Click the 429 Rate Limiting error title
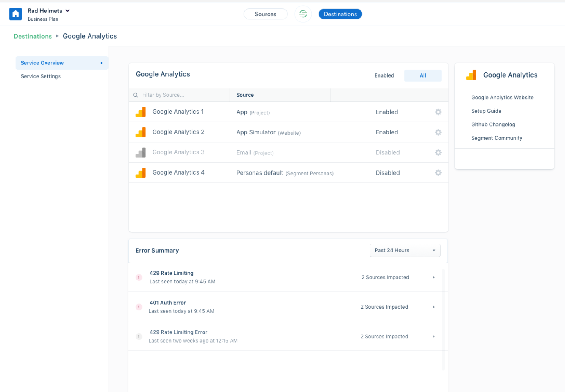The height and width of the screenshot is (392, 565). point(171,273)
